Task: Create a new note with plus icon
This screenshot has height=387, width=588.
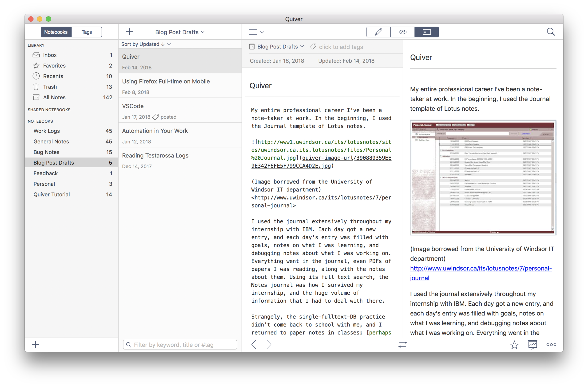Action: tap(129, 32)
